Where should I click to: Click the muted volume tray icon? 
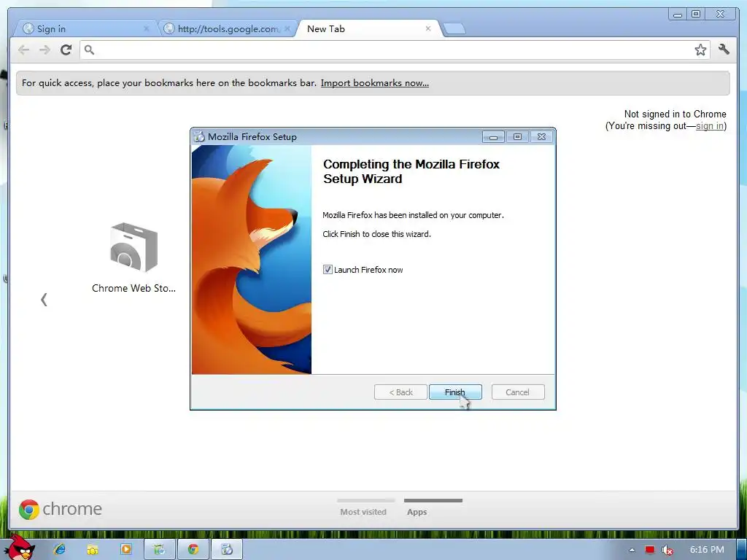pyautogui.click(x=667, y=550)
